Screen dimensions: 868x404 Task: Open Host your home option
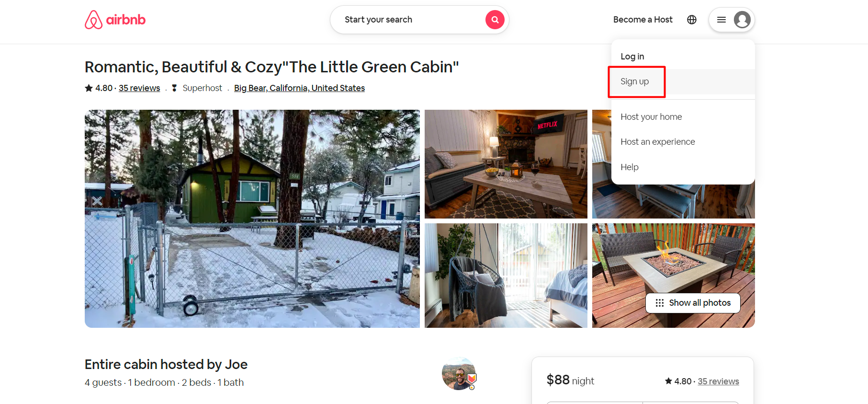(651, 116)
